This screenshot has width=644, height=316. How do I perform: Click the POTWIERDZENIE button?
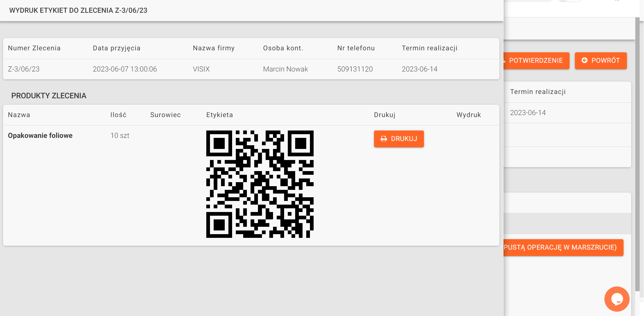pos(536,60)
